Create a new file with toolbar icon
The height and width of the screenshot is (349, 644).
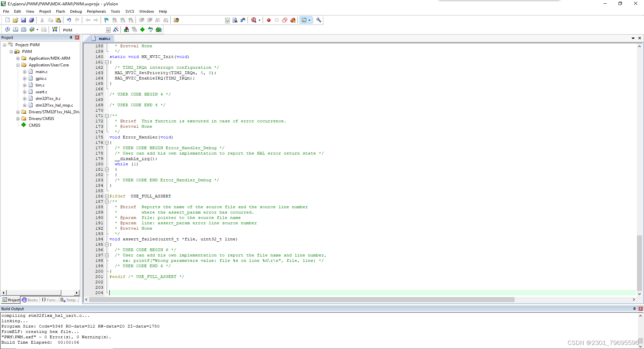point(7,20)
